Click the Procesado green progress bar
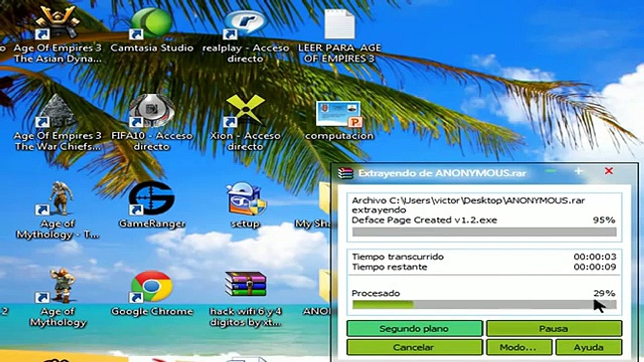The height and width of the screenshot is (362, 644). click(x=484, y=304)
